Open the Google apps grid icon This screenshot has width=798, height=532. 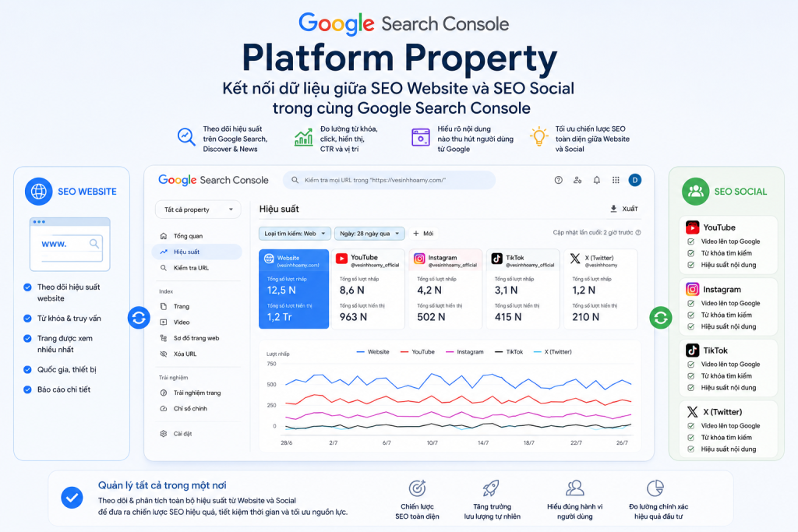[616, 180]
